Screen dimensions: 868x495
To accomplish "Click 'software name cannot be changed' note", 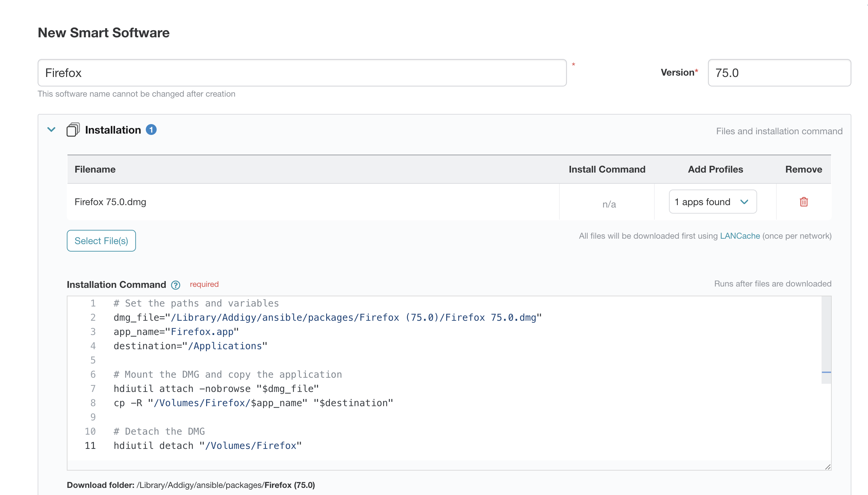I will pyautogui.click(x=136, y=94).
